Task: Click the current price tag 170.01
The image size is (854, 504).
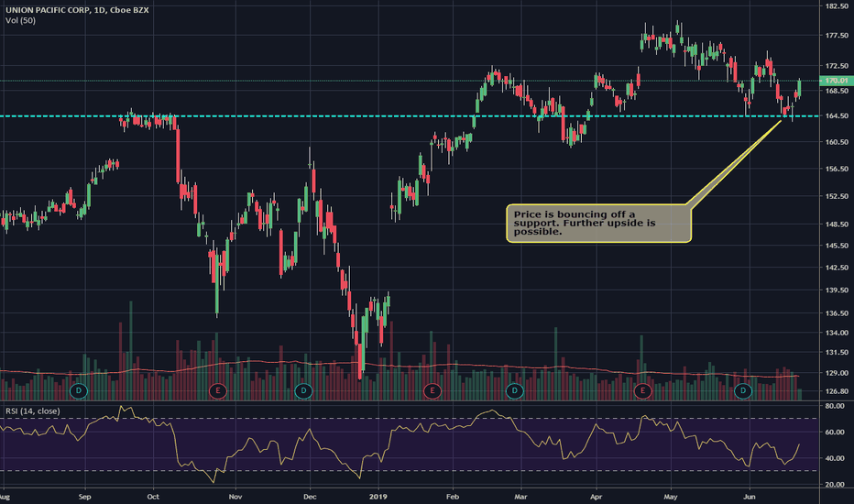Action: click(x=836, y=81)
